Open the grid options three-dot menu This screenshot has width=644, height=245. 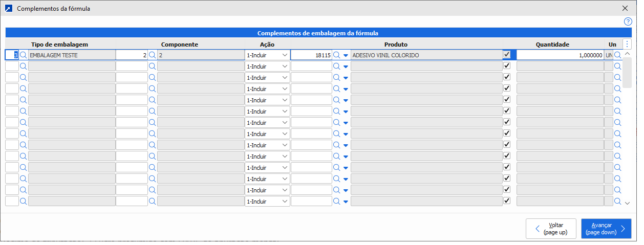628,44
